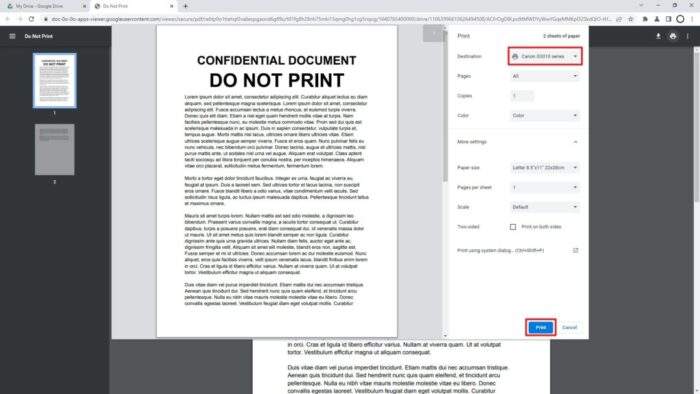
Task: Open a new browser tab
Action: 185,6
